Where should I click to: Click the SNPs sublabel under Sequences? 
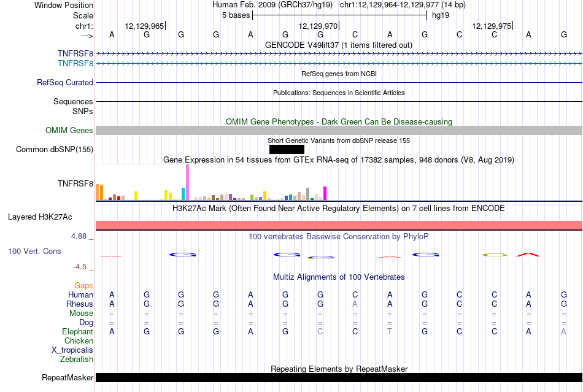coord(83,111)
